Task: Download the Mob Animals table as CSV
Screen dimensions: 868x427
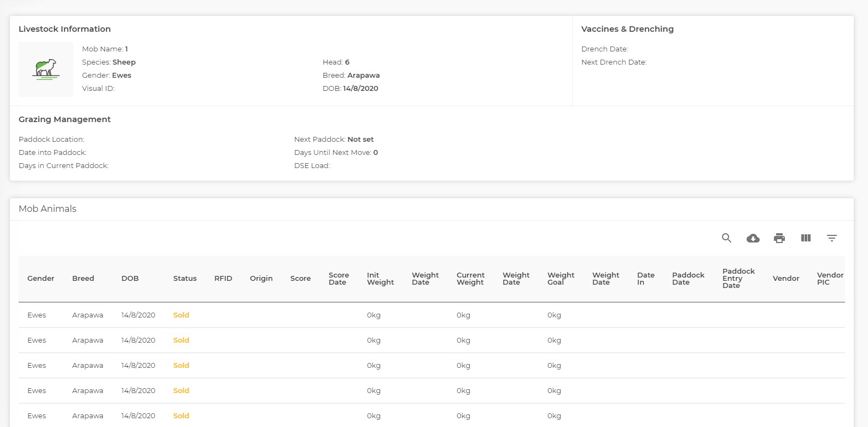Action: point(753,238)
